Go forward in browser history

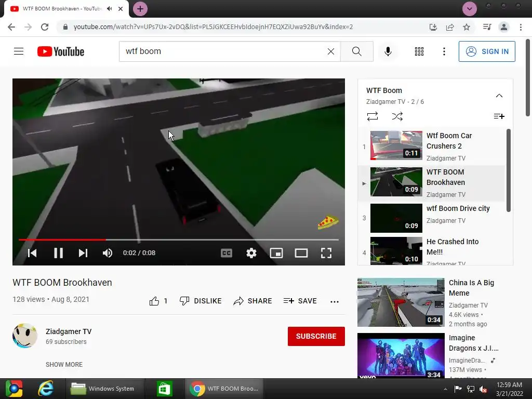tap(28, 27)
